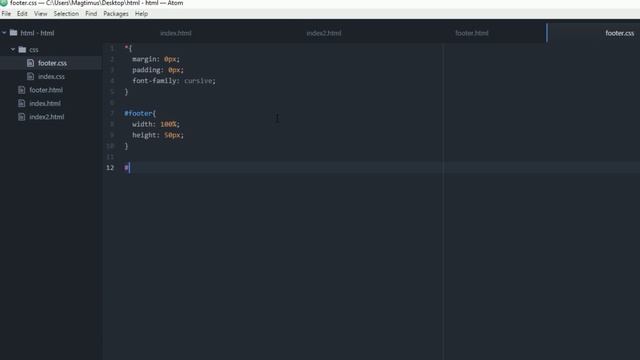The height and width of the screenshot is (360, 640).
Task: Click the css folder icon
Action: 22,49
